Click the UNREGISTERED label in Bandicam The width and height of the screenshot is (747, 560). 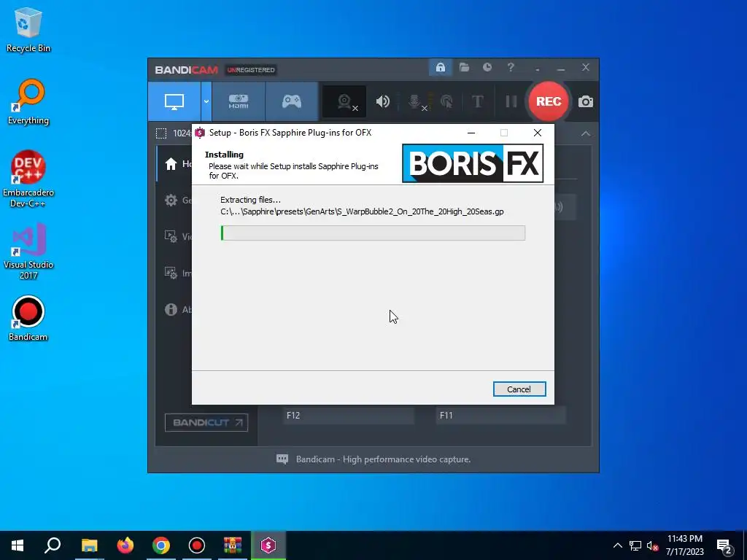click(x=251, y=70)
